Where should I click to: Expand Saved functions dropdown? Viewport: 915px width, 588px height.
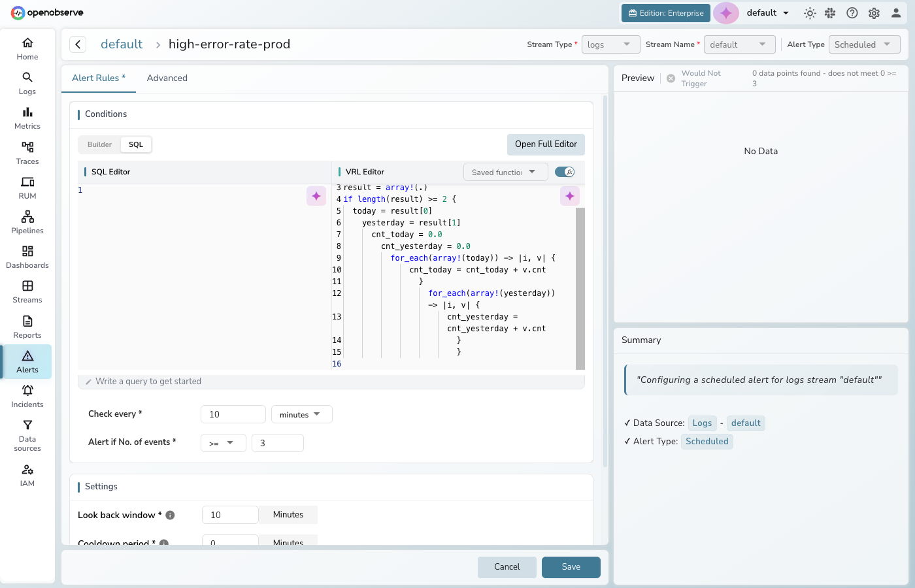pyautogui.click(x=505, y=172)
